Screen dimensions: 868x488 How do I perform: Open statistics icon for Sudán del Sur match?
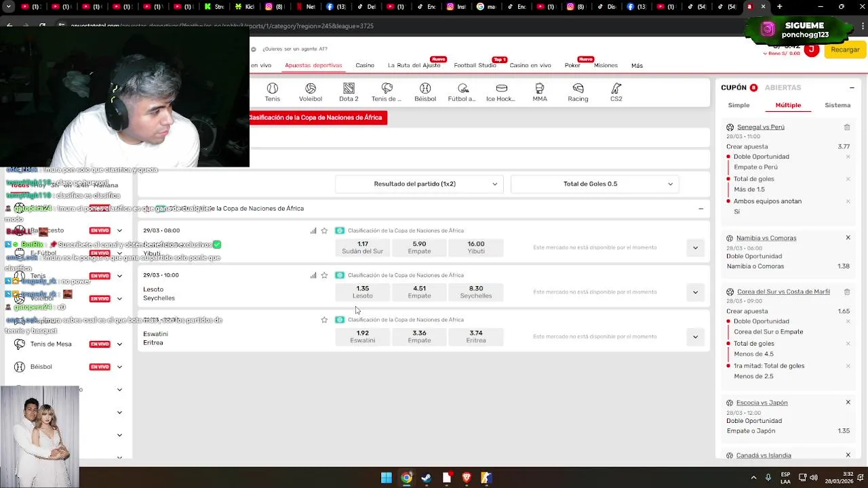click(x=313, y=231)
